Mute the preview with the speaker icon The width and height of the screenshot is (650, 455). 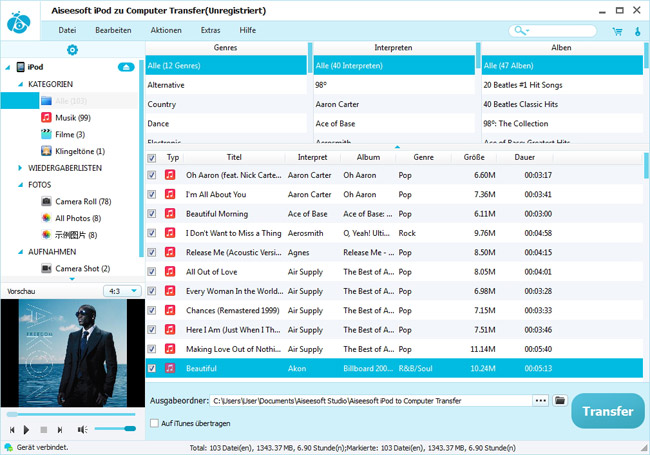tap(83, 429)
